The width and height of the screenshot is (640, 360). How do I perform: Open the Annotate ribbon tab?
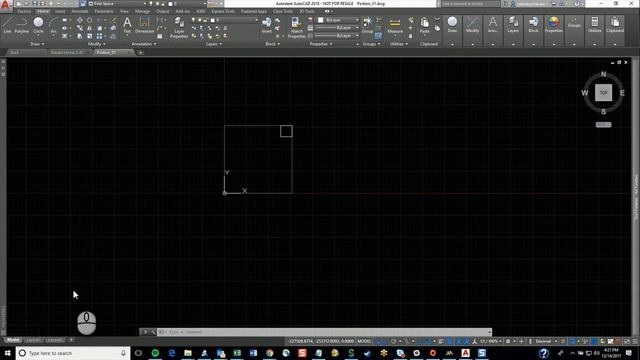80,11
